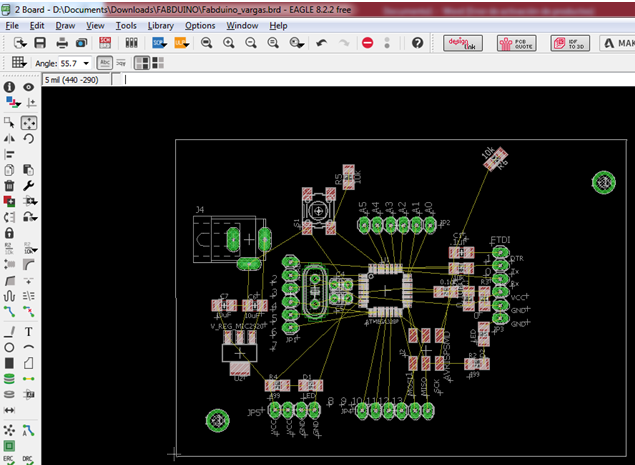
Task: Choose the Text tool marked T
Action: (x=28, y=332)
